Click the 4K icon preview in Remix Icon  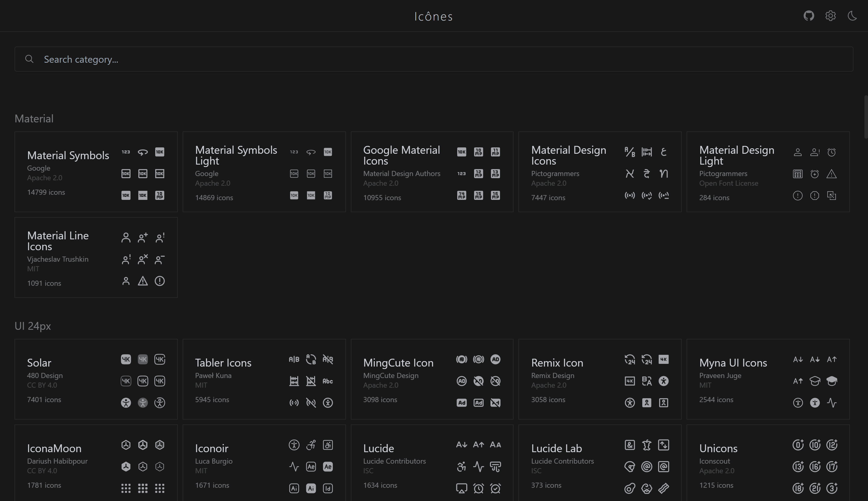[x=664, y=359]
